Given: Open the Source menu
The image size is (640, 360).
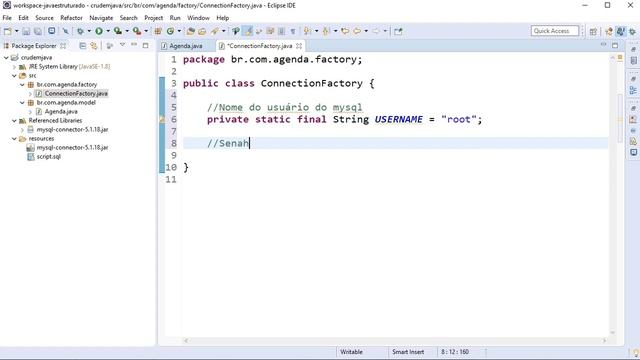Looking at the screenshot, I should click(x=44, y=18).
